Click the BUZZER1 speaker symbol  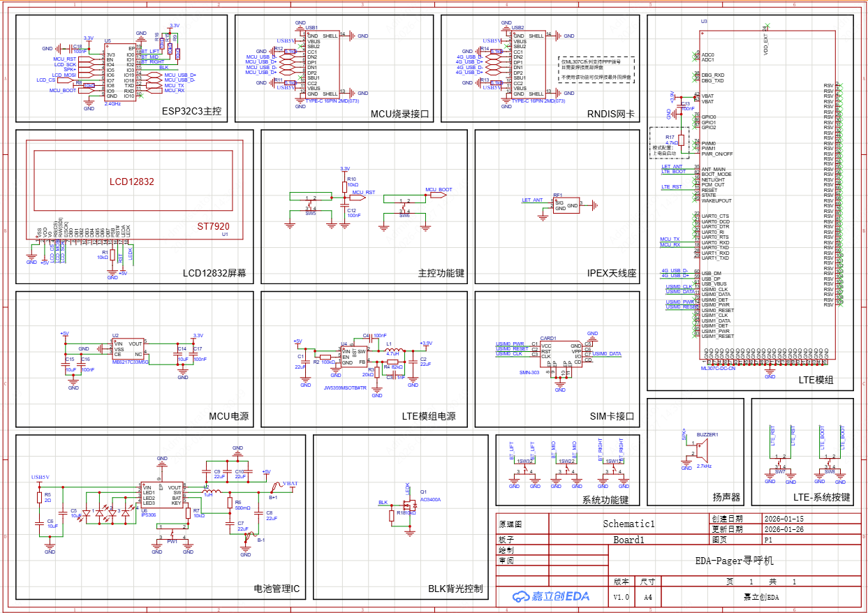coord(703,449)
